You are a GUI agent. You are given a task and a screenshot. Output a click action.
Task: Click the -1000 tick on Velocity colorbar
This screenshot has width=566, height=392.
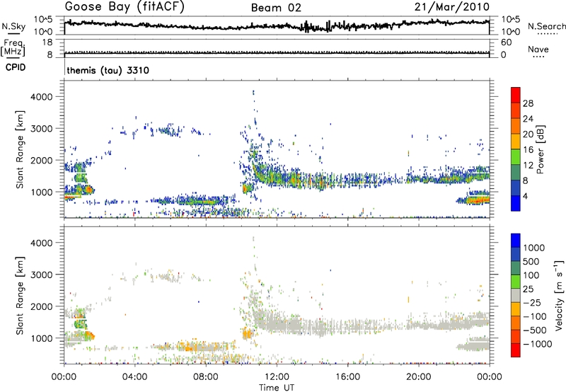(537, 344)
